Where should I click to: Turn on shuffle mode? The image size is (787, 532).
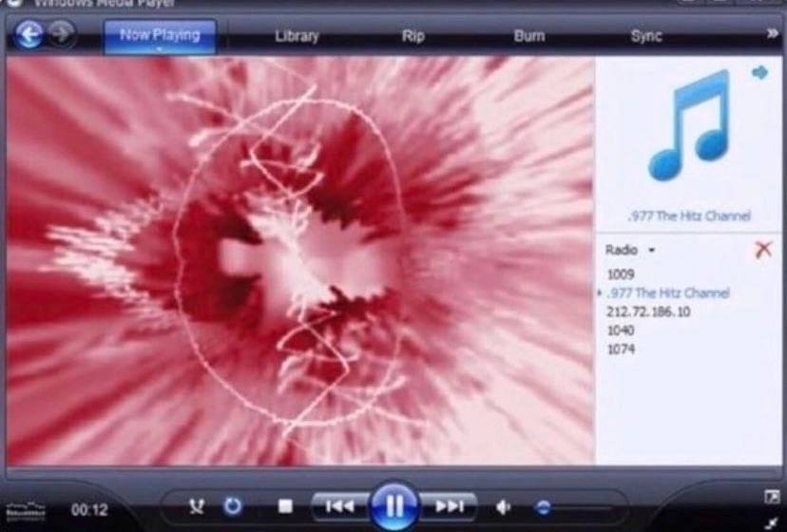pyautogui.click(x=197, y=506)
